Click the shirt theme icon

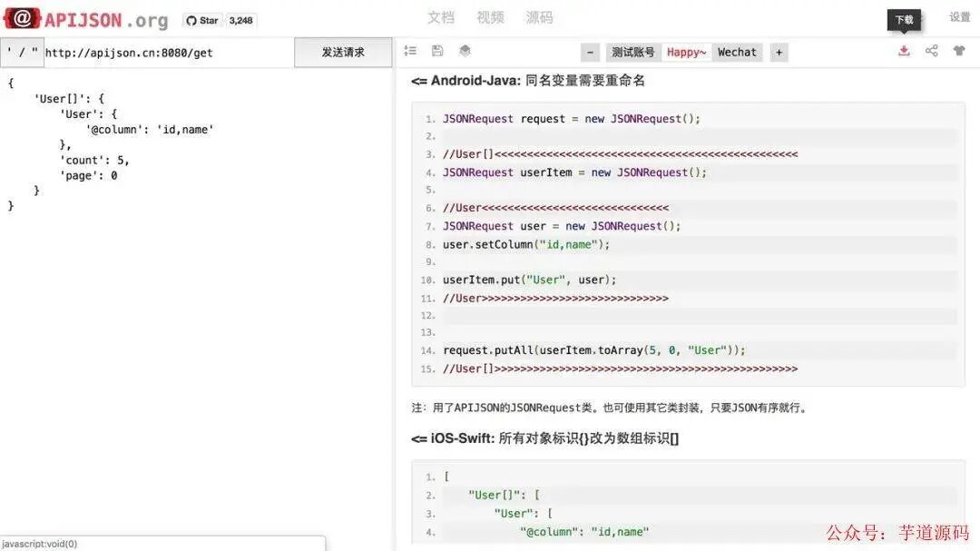tap(959, 51)
